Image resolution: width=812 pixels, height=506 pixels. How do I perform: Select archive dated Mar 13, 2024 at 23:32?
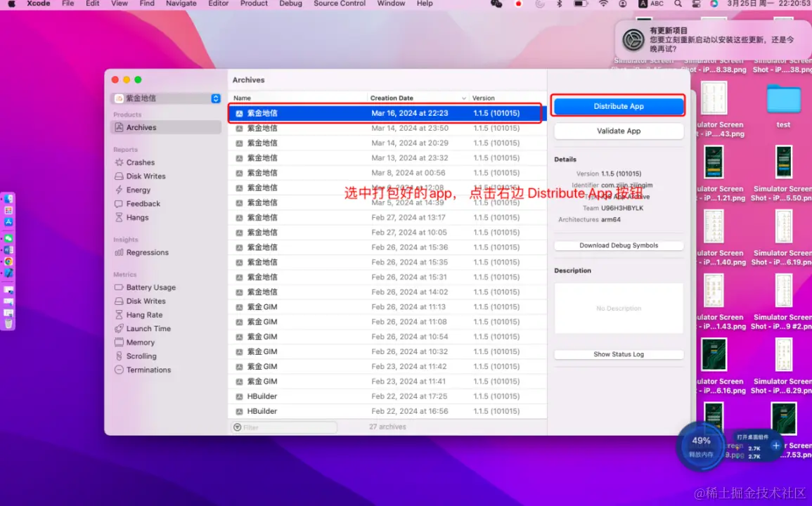tap(387, 158)
